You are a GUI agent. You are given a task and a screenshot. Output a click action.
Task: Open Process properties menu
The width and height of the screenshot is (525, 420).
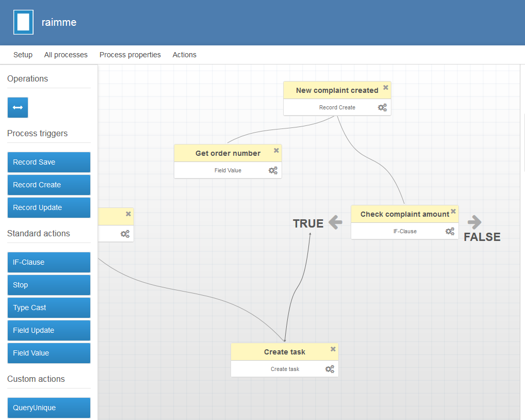point(130,55)
